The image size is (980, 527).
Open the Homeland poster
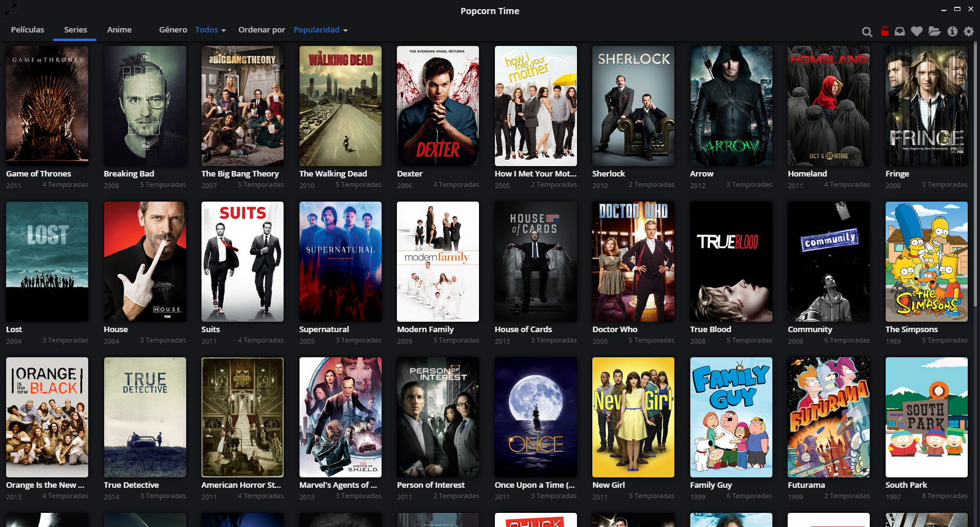(829, 106)
